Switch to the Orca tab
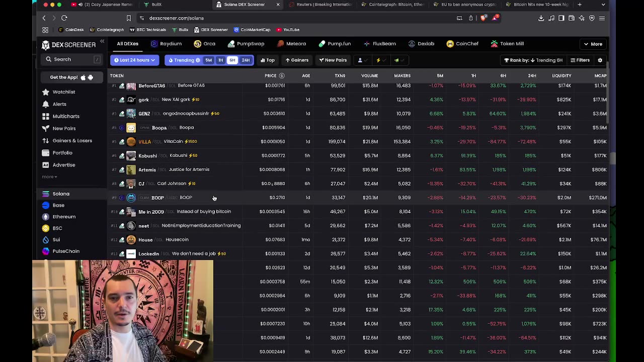Viewport: 644px width, 362px height. [205, 44]
